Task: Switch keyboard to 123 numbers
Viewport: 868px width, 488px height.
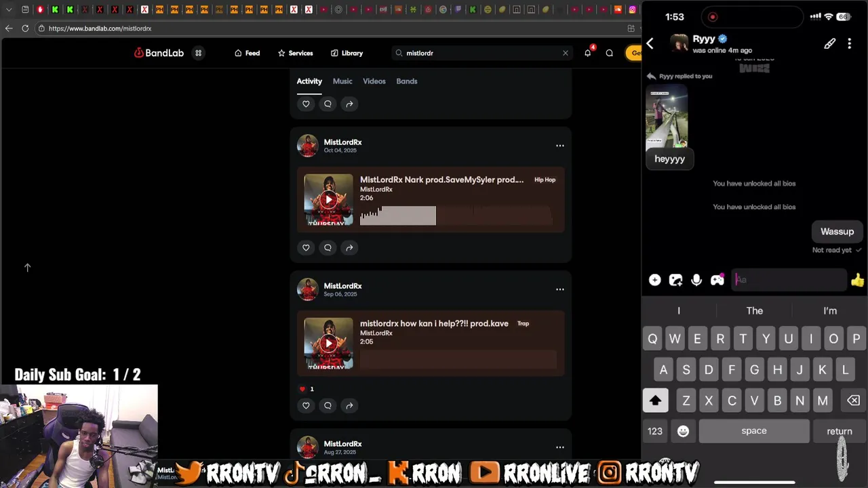Action: pos(655,431)
